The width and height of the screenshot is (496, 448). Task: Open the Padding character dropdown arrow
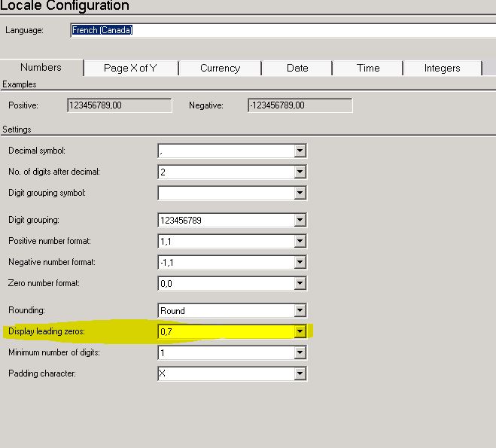tap(300, 374)
